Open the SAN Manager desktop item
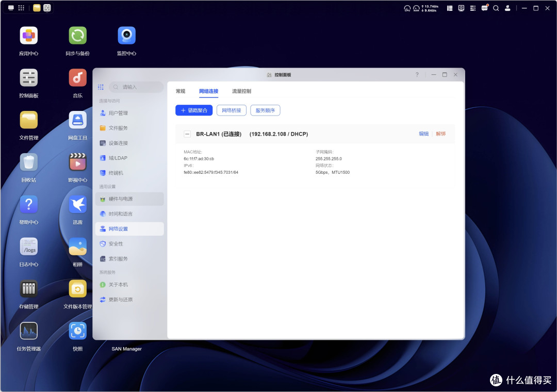 point(126,349)
